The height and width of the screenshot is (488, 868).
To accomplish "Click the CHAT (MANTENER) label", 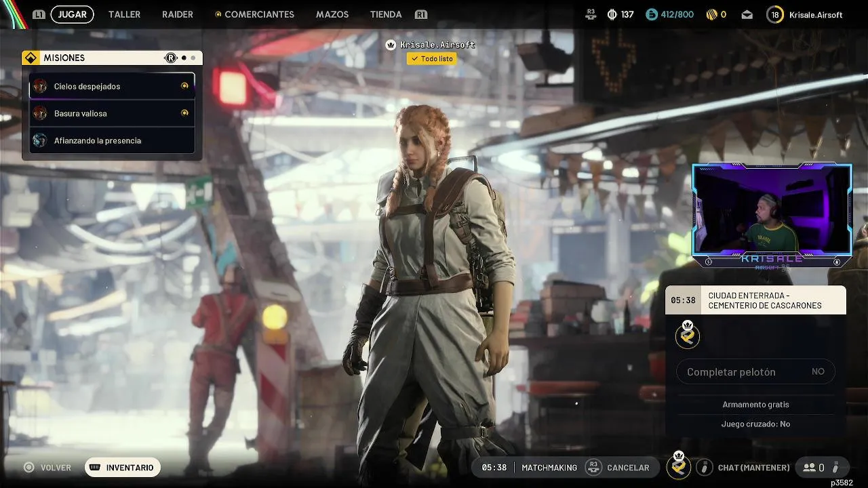I will [x=753, y=468].
